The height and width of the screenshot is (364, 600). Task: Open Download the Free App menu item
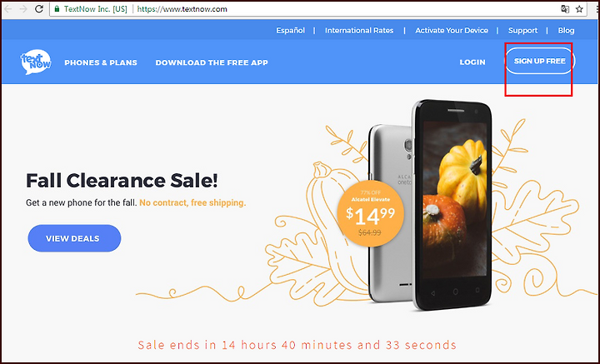tap(212, 62)
